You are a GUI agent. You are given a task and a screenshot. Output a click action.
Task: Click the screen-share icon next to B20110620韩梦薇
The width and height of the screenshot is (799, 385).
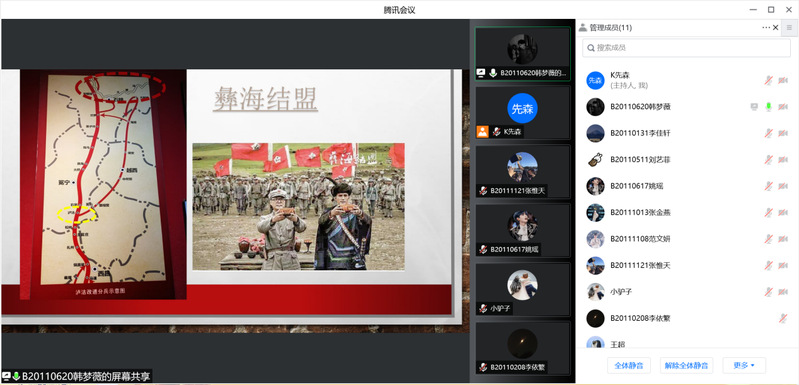tap(754, 106)
